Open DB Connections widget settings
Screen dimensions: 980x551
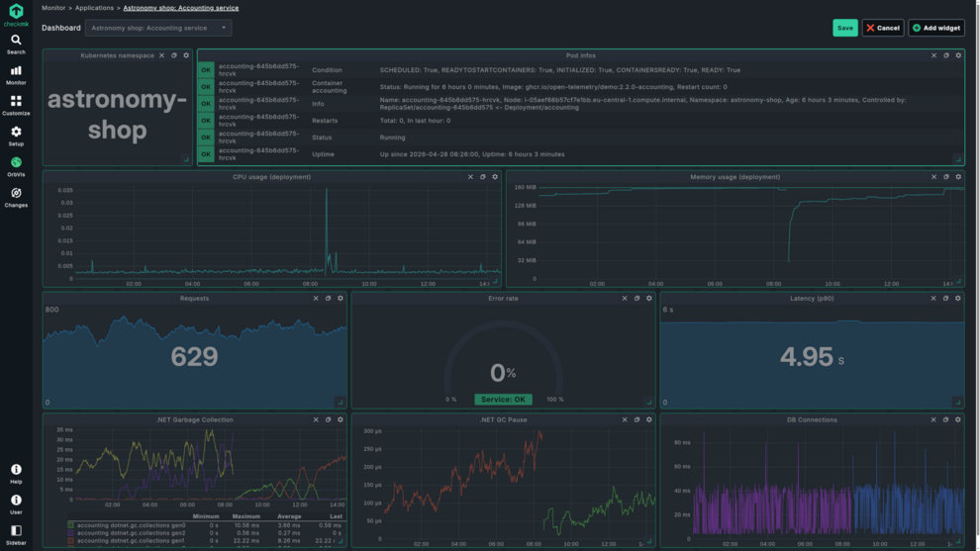(957, 419)
